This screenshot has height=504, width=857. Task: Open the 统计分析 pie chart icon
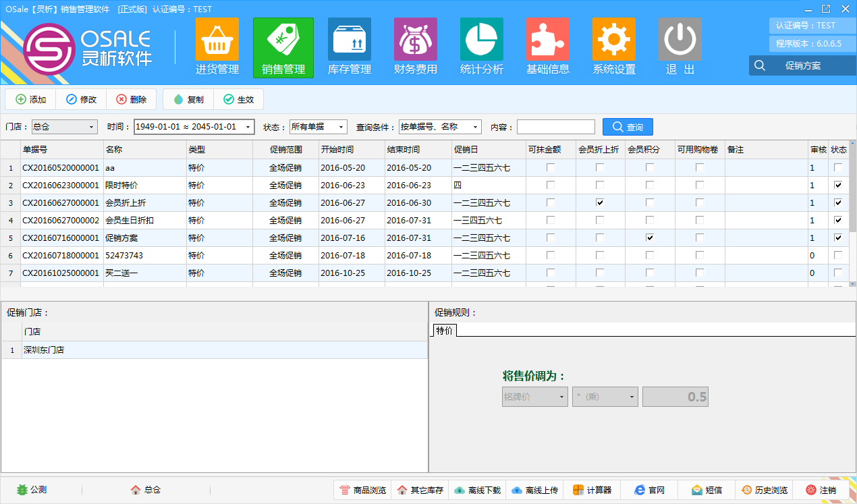(482, 40)
